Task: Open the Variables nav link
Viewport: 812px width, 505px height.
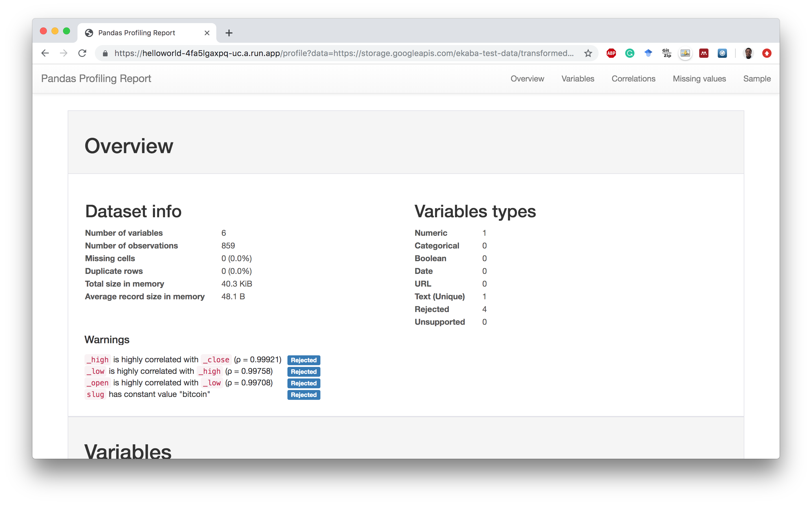Action: point(578,79)
